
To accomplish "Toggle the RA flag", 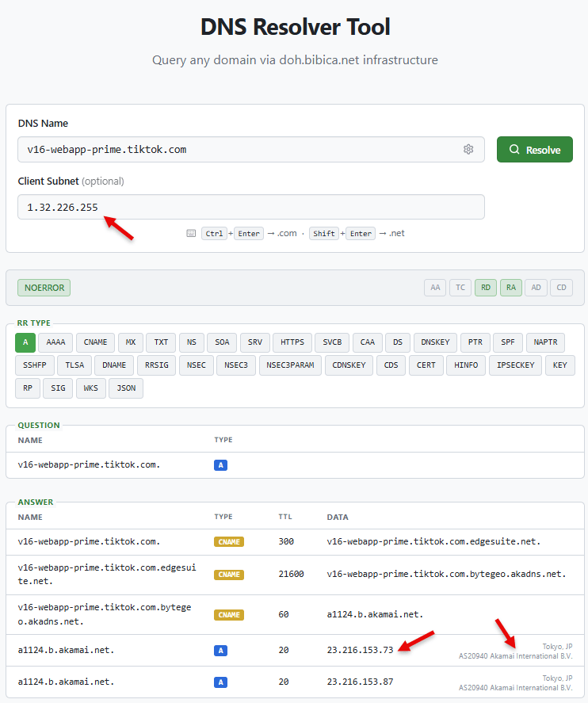I will (x=511, y=288).
